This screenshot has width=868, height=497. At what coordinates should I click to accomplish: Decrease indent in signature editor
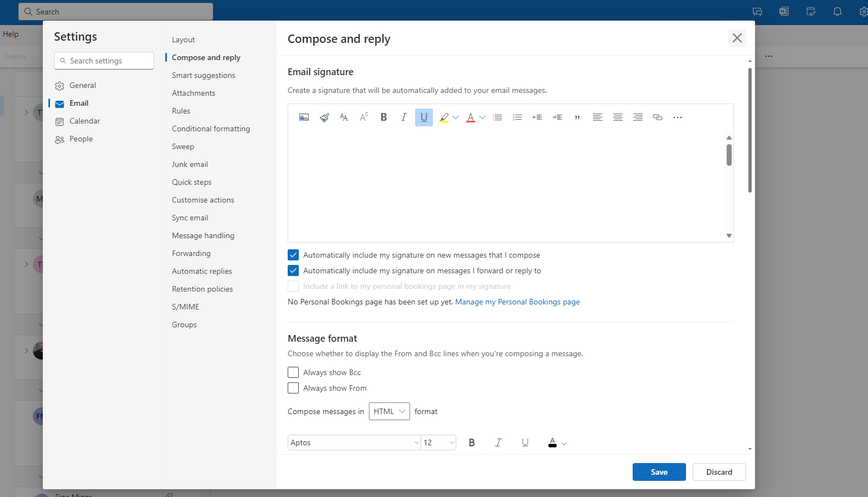point(537,117)
